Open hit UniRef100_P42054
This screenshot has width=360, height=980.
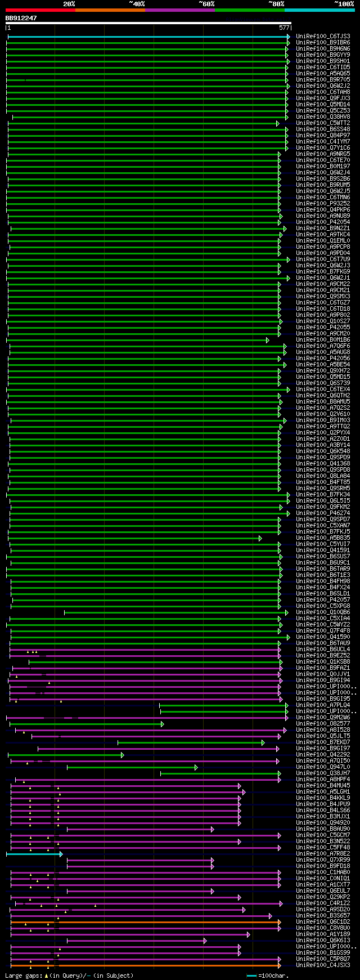323,222
